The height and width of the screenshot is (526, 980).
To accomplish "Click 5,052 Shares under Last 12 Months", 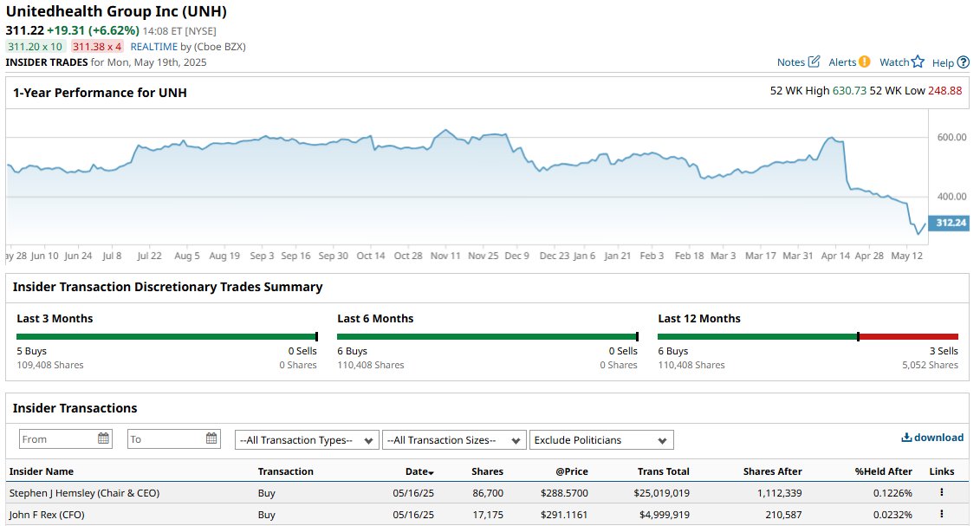I will tap(930, 365).
